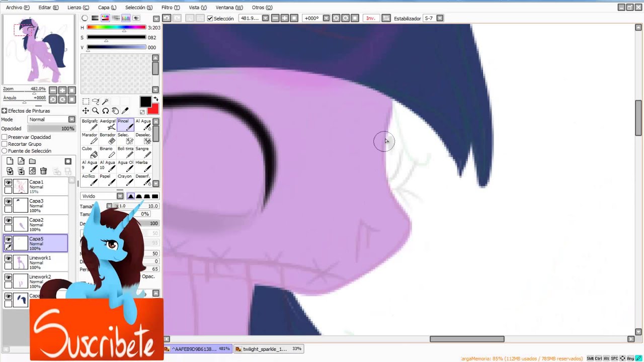Click the red background color swatch
The width and height of the screenshot is (644, 362).
[x=153, y=109]
